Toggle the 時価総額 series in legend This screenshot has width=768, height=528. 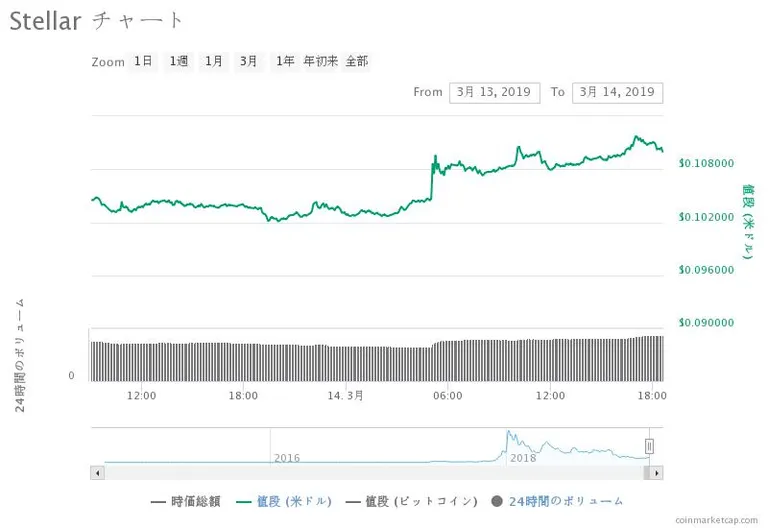click(x=186, y=502)
